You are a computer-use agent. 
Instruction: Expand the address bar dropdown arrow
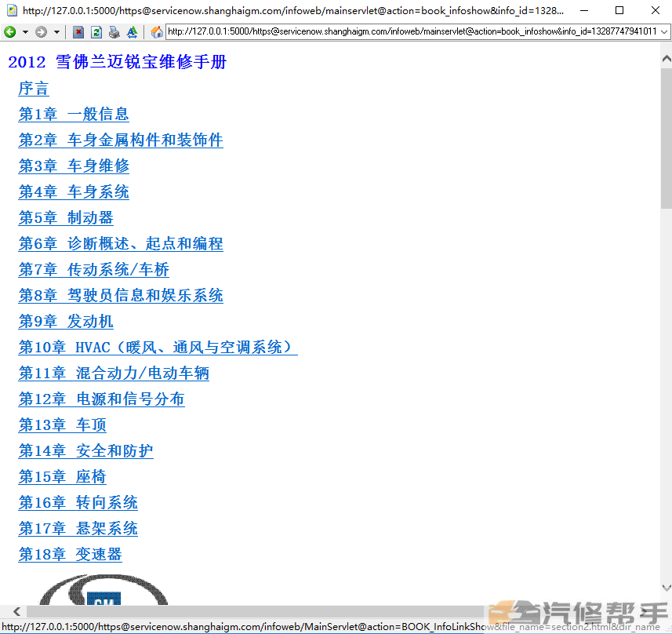click(x=664, y=31)
